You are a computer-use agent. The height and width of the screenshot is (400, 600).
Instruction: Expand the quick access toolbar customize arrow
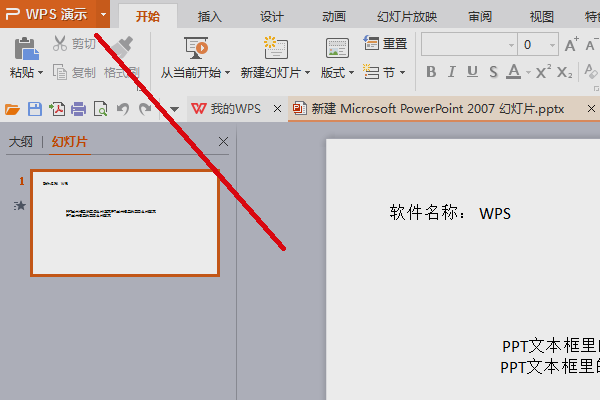click(x=174, y=110)
